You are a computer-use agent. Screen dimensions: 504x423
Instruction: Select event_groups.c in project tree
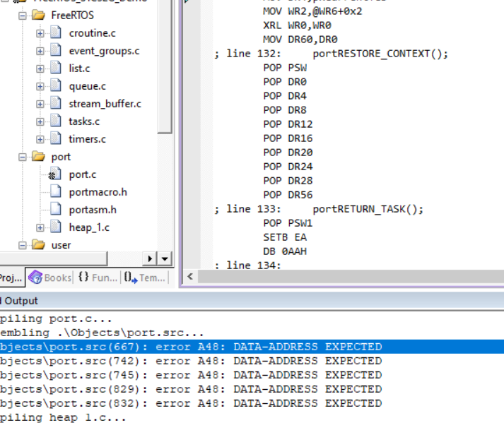click(x=104, y=51)
